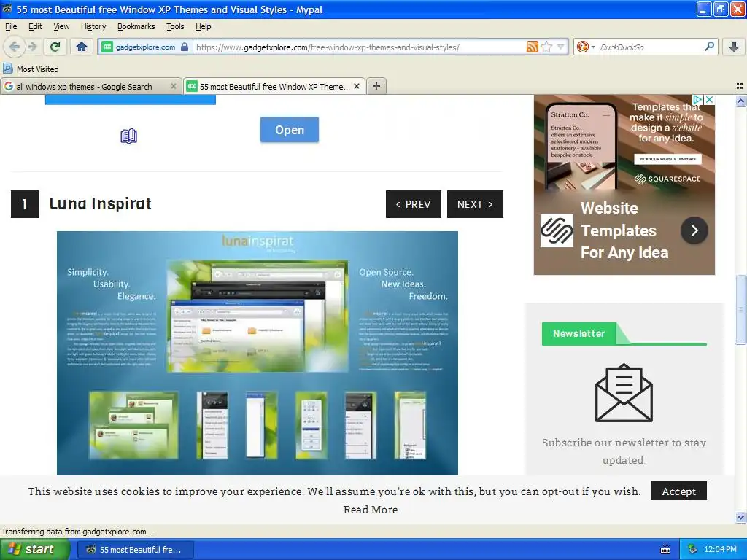Open the Most Visited bookmarks folder

31,69
